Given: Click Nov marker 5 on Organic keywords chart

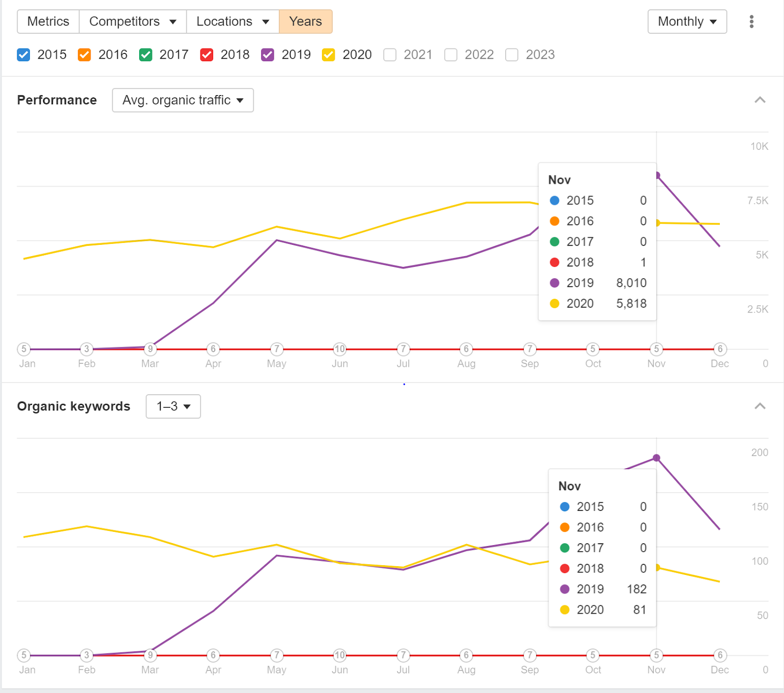Looking at the screenshot, I should point(657,655).
